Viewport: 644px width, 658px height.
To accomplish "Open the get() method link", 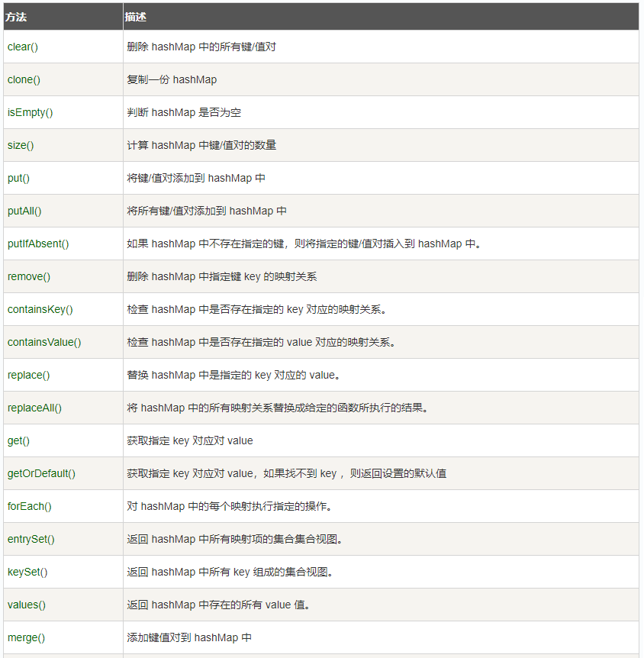I will tap(18, 440).
